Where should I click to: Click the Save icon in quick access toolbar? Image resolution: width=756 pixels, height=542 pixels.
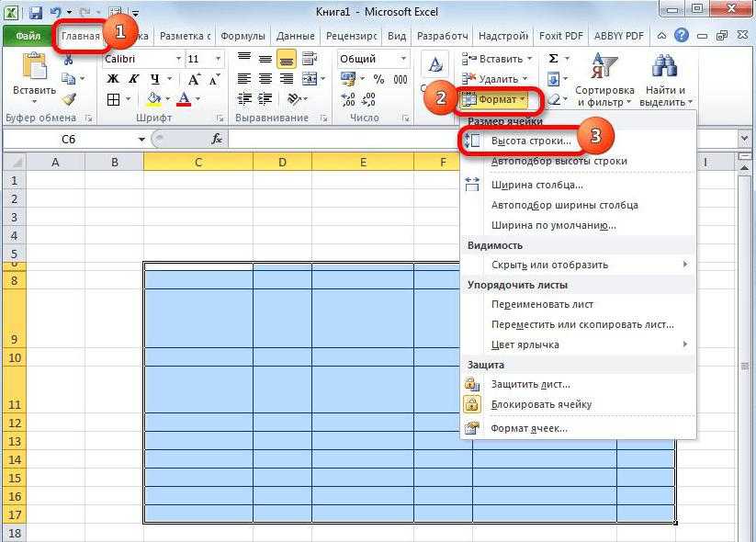click(x=36, y=14)
